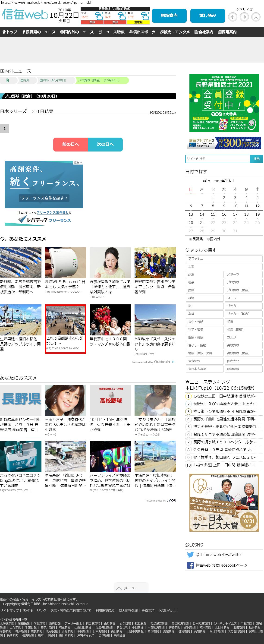Screen dimensions: 264x644
Task: Open the ラ・マンチャ 松本白鸚 thumbnail
Action: point(110,320)
